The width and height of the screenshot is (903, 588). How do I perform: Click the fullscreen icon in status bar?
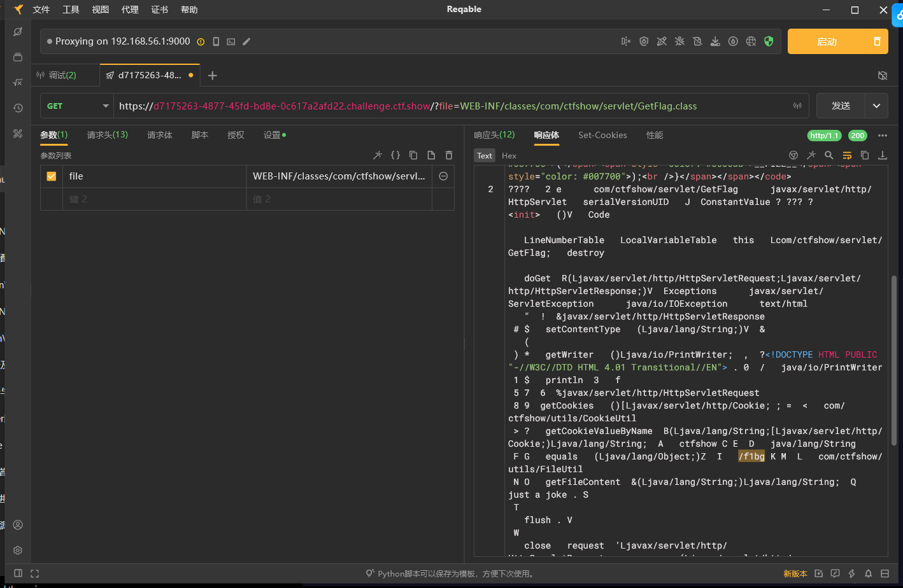[x=35, y=573]
